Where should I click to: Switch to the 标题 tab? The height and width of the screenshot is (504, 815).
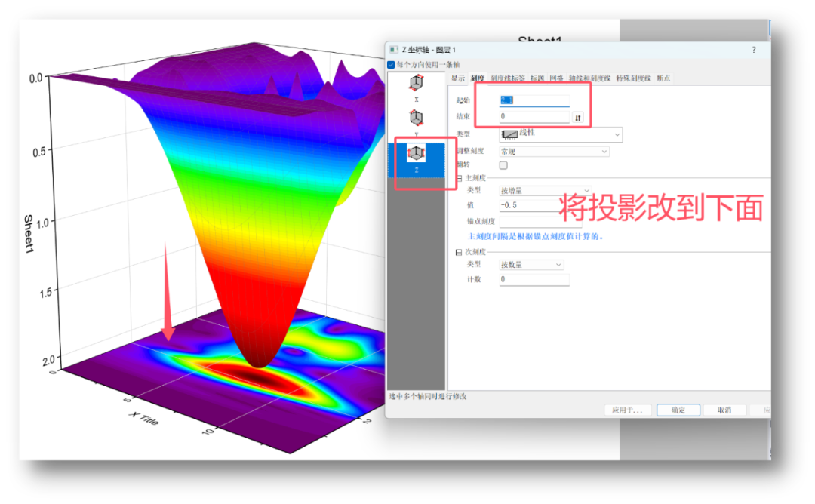(537, 78)
